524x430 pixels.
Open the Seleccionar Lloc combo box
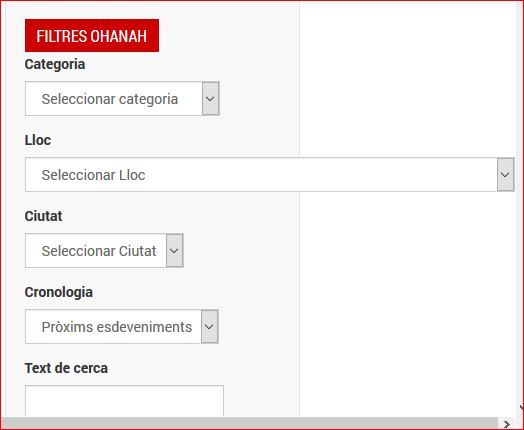click(270, 174)
